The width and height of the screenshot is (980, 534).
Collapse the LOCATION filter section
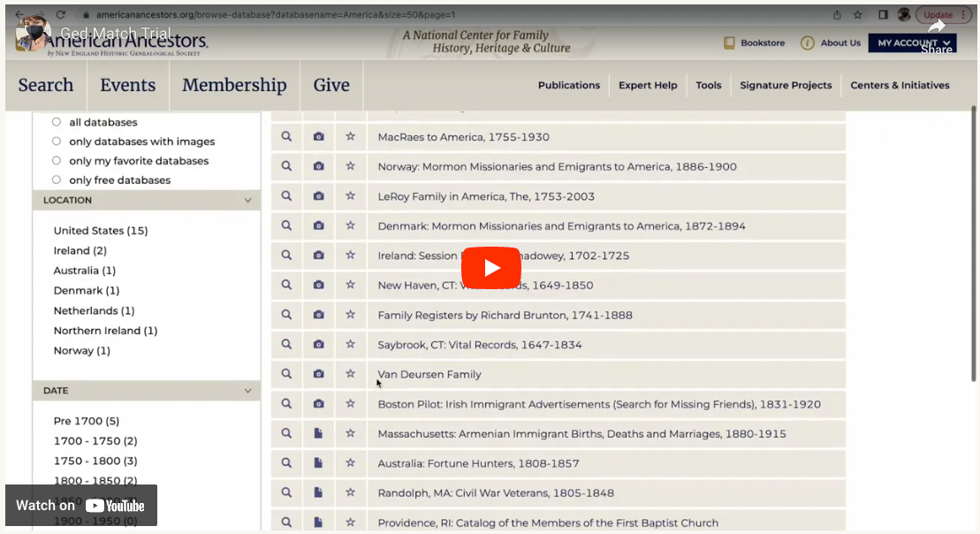click(247, 200)
